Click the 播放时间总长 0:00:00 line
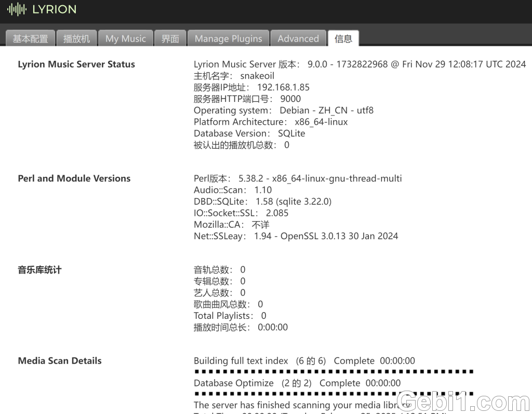The width and height of the screenshot is (532, 414). pos(241,327)
